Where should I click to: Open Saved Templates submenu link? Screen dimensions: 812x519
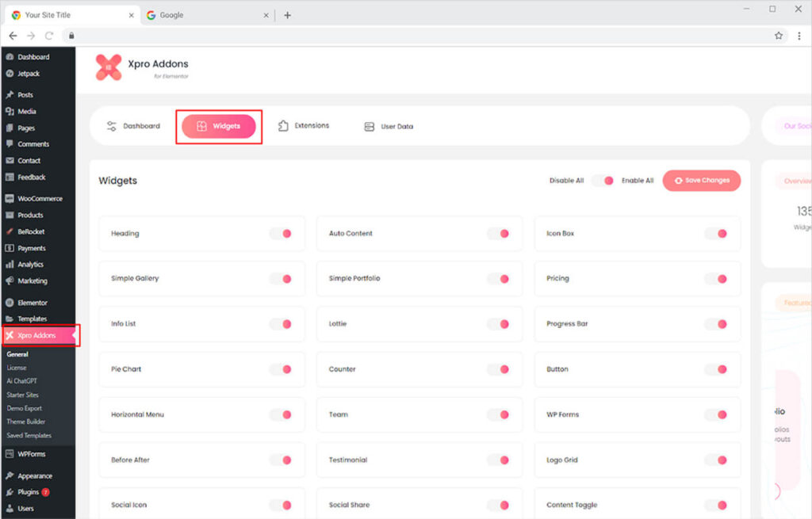(29, 436)
